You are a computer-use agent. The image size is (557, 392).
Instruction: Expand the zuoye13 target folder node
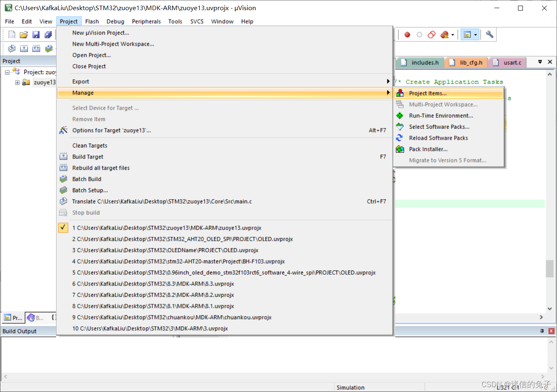coord(17,82)
